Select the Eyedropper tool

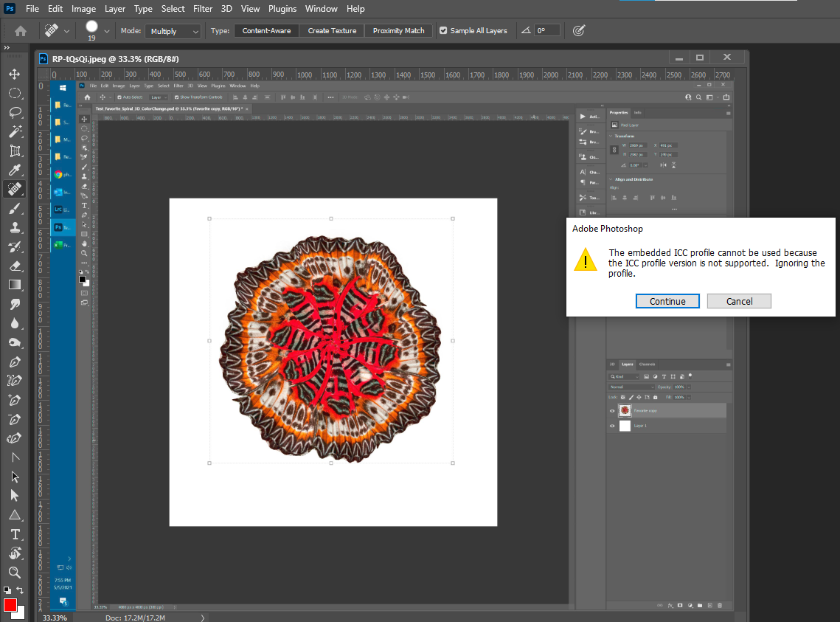[x=15, y=169]
